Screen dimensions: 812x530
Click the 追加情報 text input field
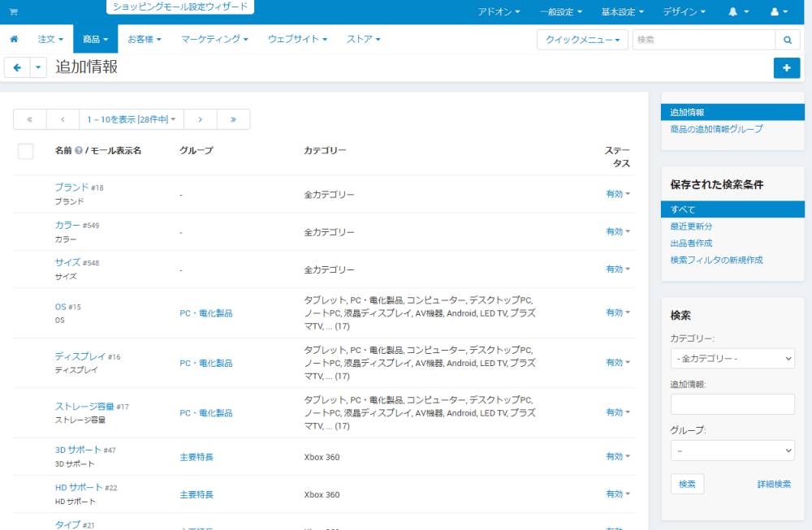pos(732,404)
